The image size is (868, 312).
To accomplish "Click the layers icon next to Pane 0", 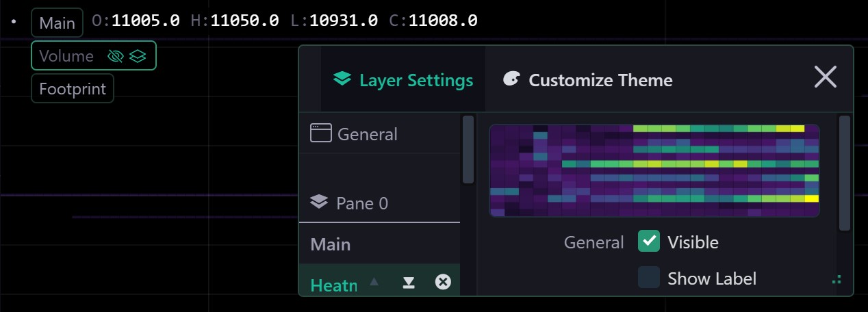I will click(319, 202).
